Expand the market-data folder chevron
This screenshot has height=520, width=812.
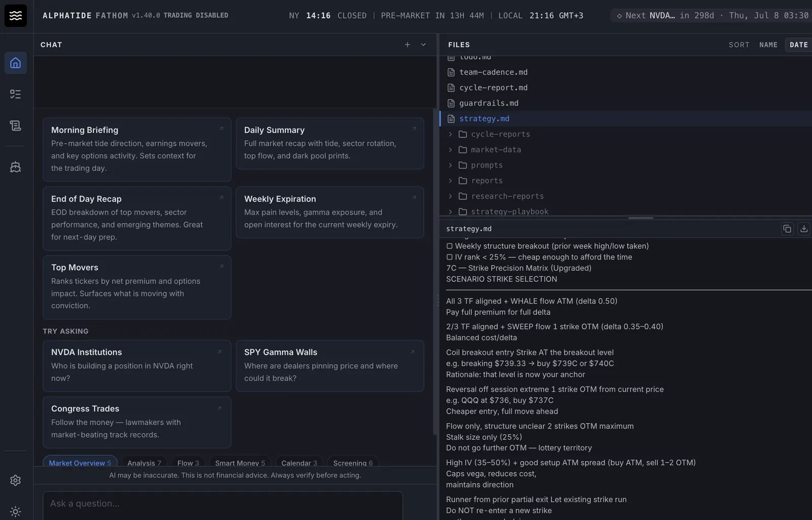(450, 150)
